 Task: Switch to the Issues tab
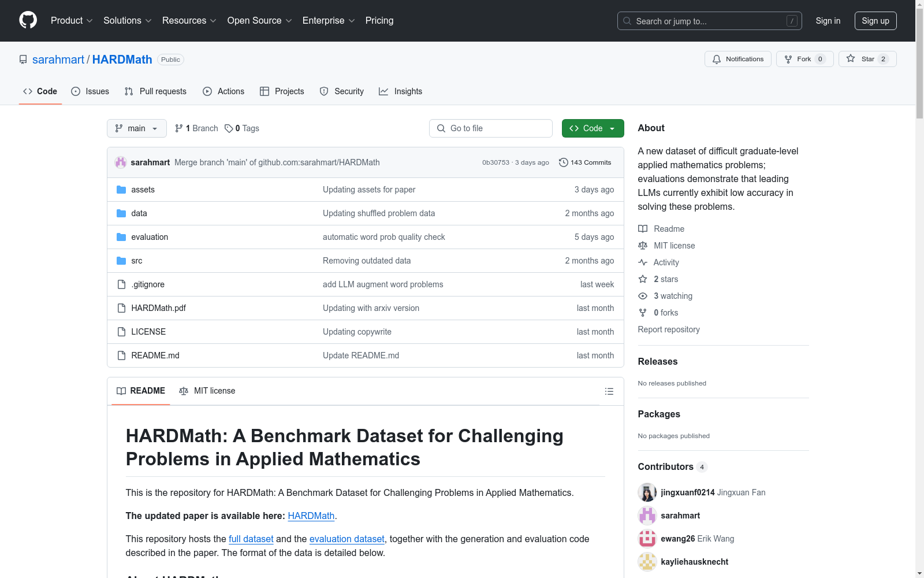tap(90, 91)
